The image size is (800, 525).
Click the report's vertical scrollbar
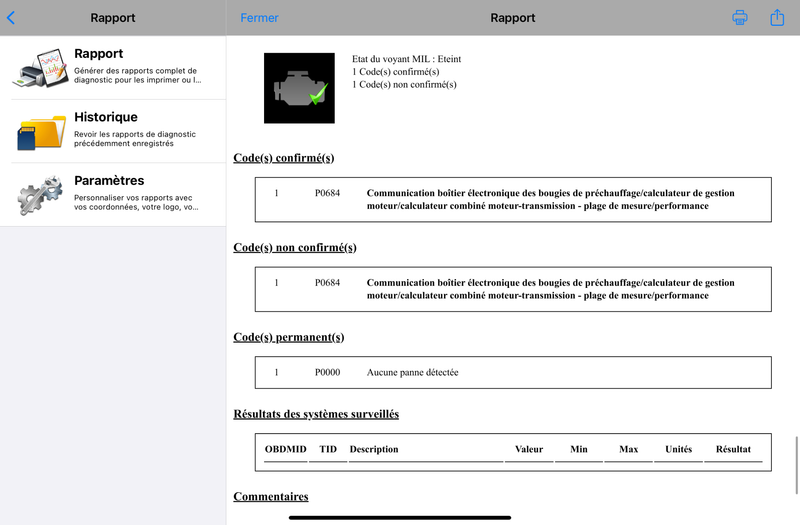point(796,462)
